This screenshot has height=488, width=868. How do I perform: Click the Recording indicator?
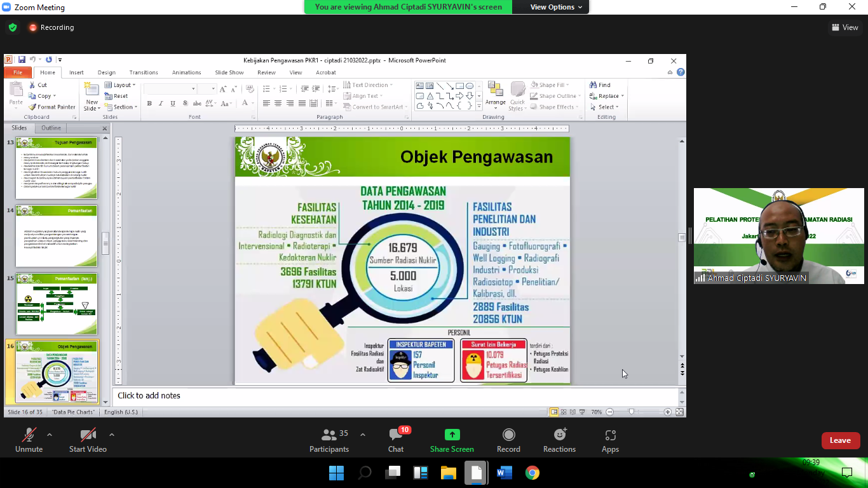click(51, 27)
